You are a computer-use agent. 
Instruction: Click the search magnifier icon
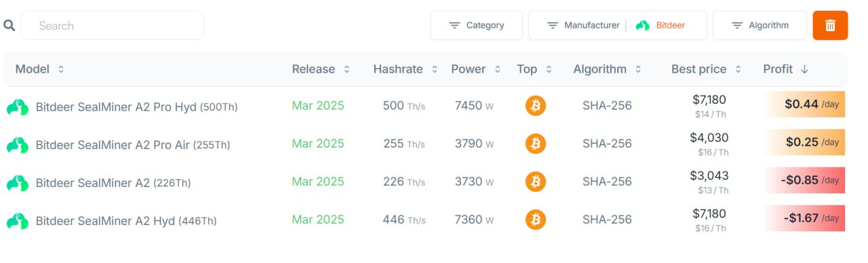click(x=9, y=26)
